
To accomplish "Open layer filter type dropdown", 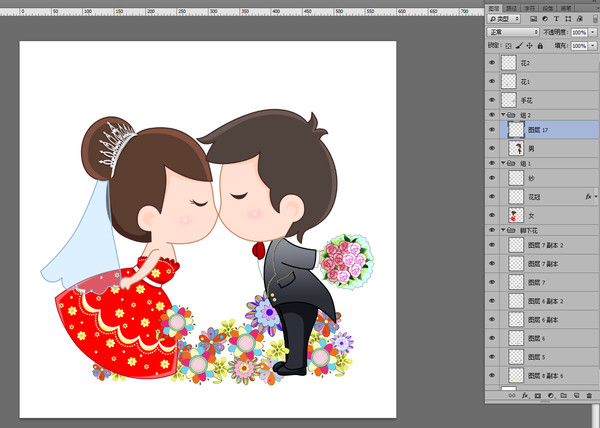I will pyautogui.click(x=504, y=19).
